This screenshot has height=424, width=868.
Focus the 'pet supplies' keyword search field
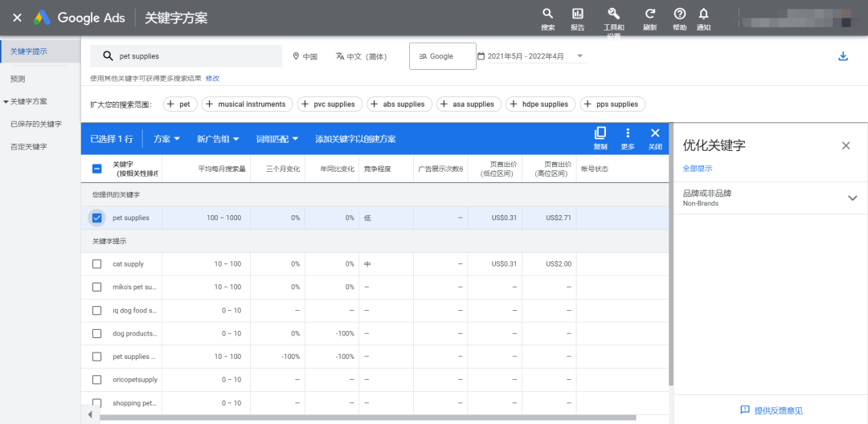point(186,56)
